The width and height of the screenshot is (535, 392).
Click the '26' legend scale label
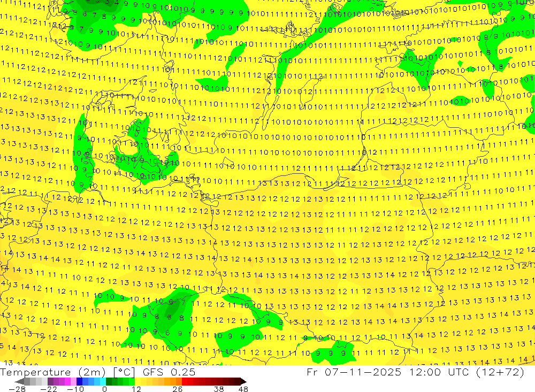tap(178, 389)
